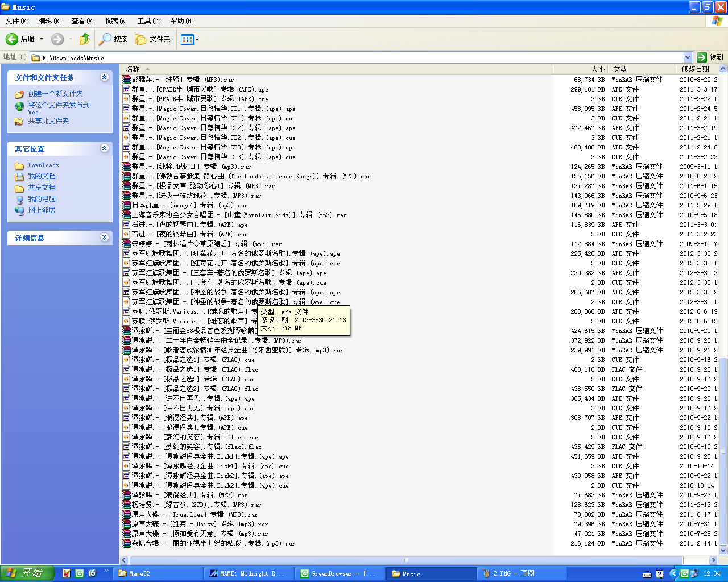Image resolution: width=728 pixels, height=582 pixels.
Task: Open the Downloads link in Other Places
Action: tap(43, 165)
